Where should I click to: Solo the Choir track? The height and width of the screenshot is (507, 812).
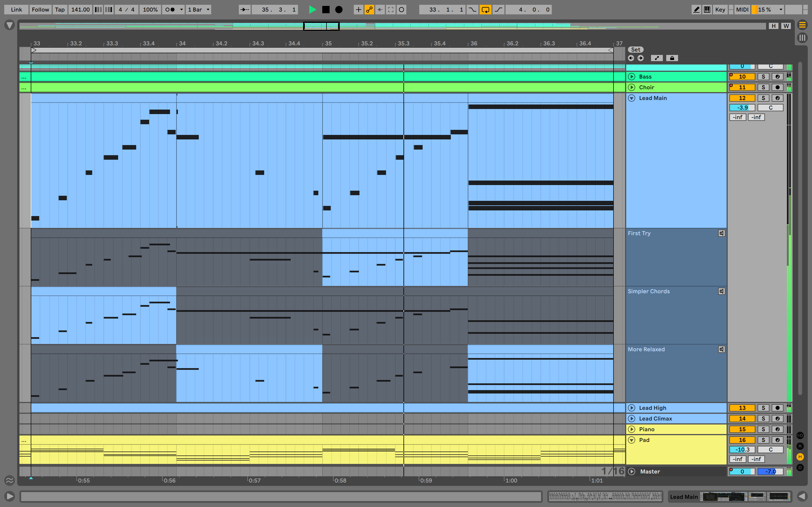(764, 87)
